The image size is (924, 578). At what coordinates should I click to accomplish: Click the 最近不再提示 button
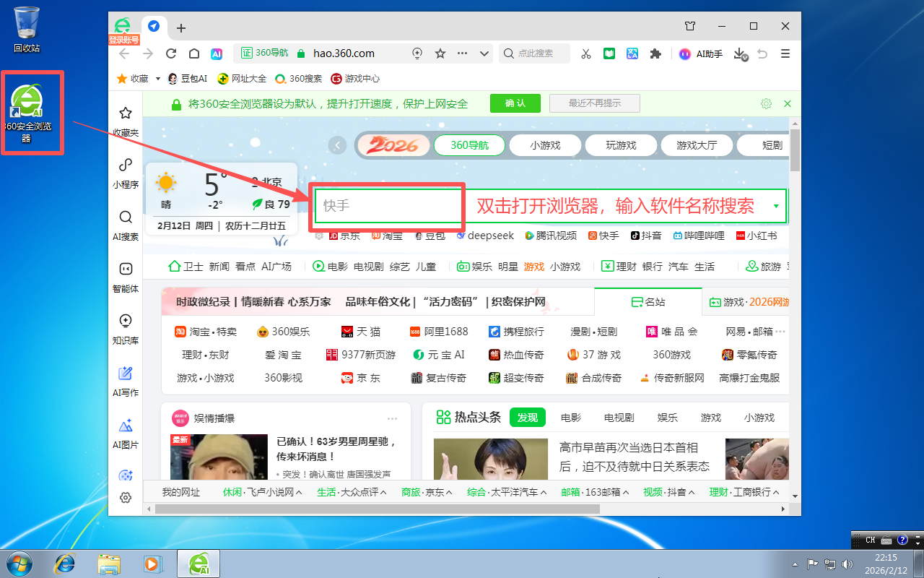595,103
